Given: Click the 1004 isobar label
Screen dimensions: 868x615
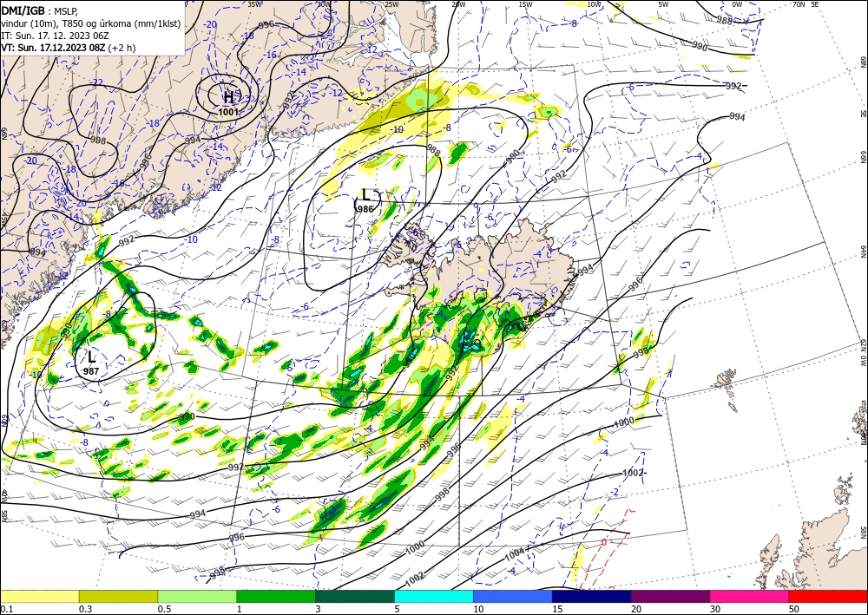Looking at the screenshot, I should [x=514, y=553].
